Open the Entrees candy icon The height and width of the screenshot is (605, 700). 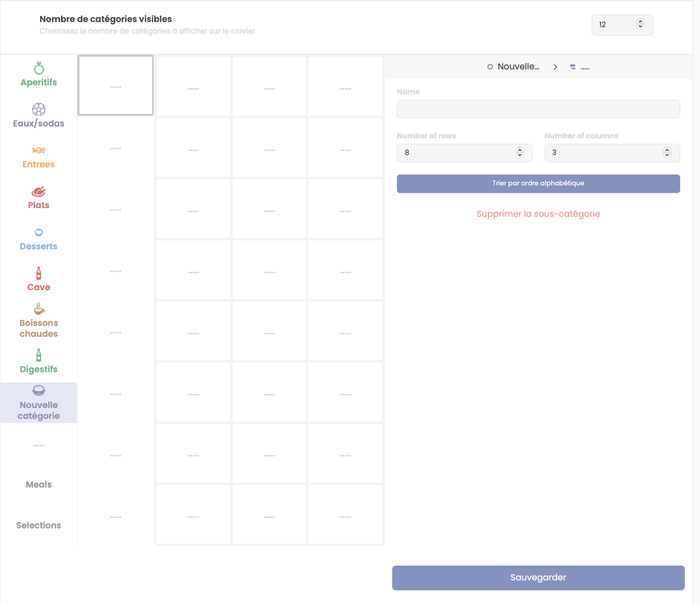pos(39,150)
